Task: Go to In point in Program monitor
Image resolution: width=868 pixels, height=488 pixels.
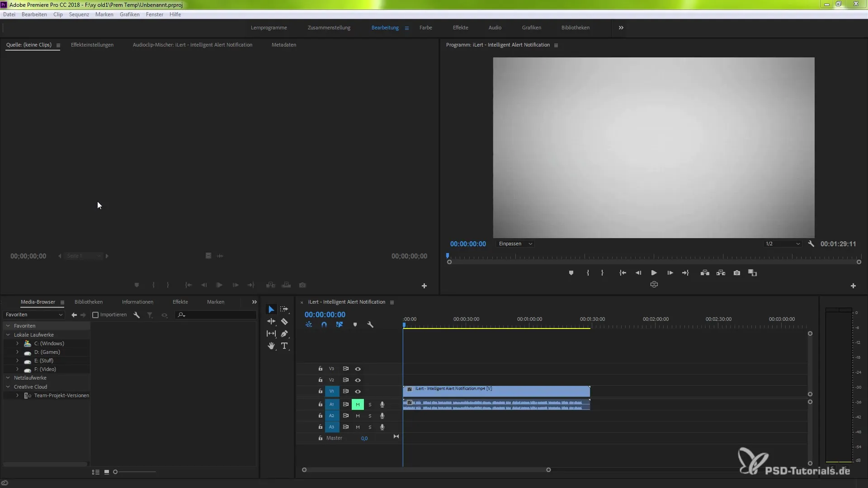Action: 623,273
